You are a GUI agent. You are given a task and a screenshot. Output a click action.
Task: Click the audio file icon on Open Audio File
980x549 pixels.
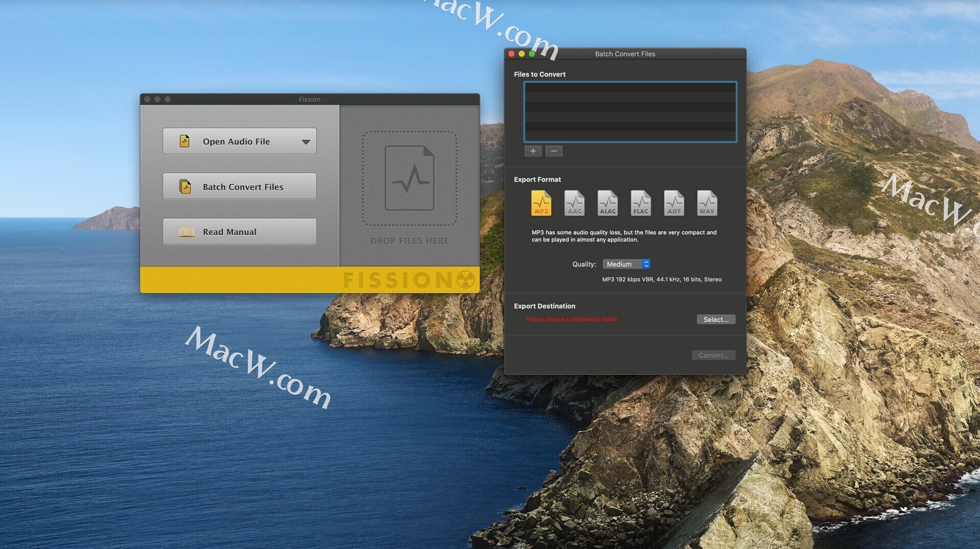(x=184, y=141)
